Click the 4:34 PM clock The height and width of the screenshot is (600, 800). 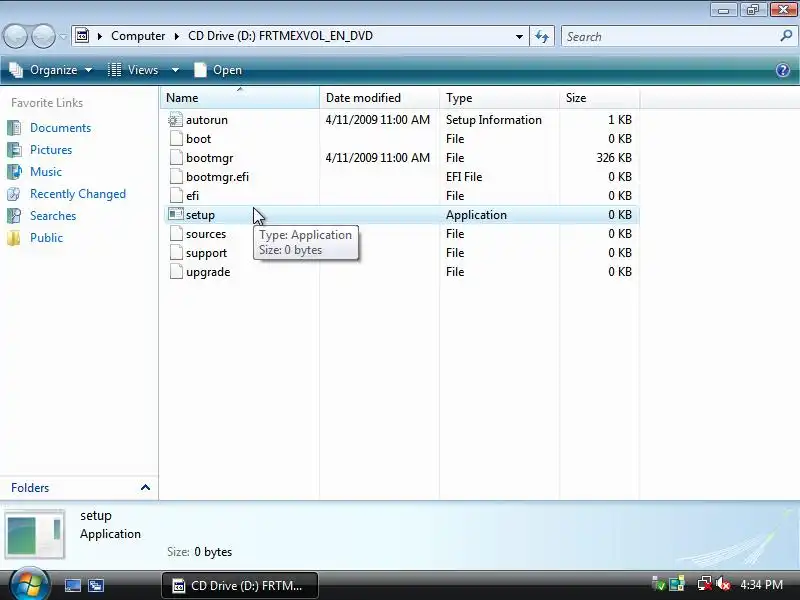click(761, 585)
